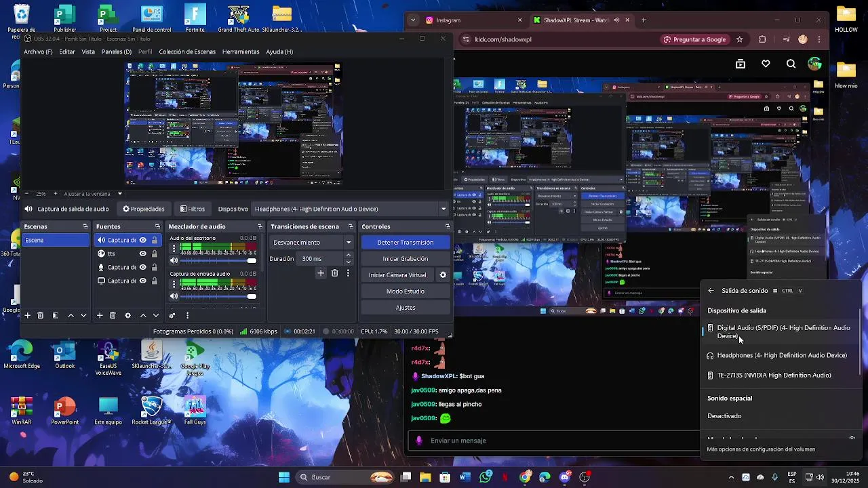
Task: Undock the Fuentes panel
Action: click(157, 226)
